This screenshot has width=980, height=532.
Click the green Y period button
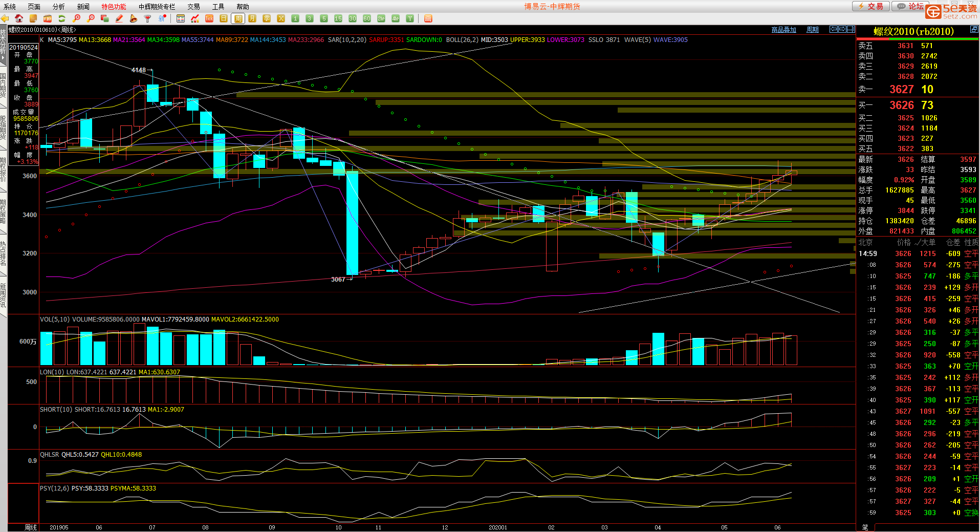coord(410,18)
